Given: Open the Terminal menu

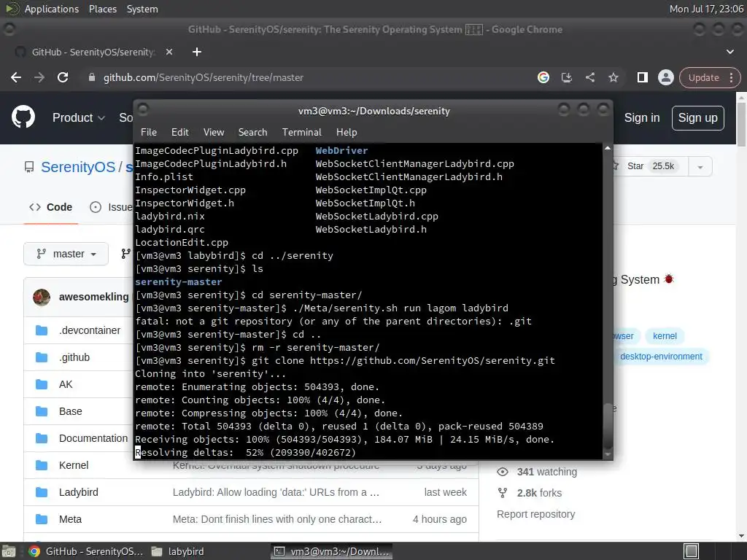Looking at the screenshot, I should (x=301, y=133).
